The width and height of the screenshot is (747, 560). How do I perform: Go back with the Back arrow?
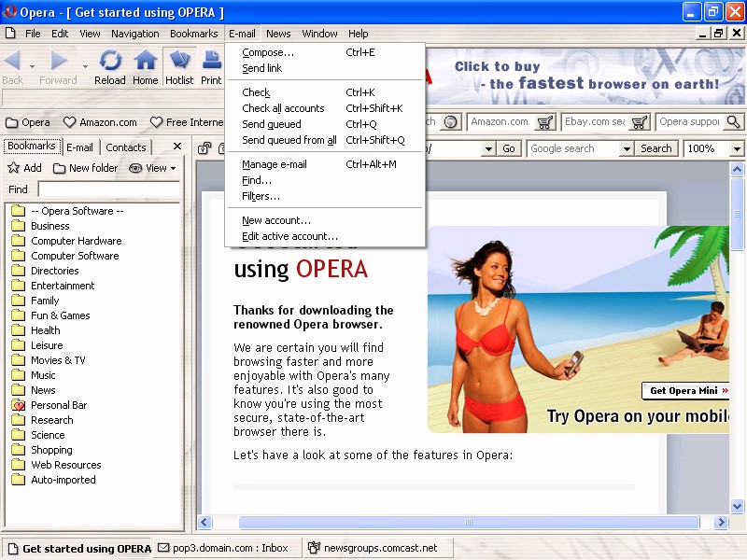point(12,67)
